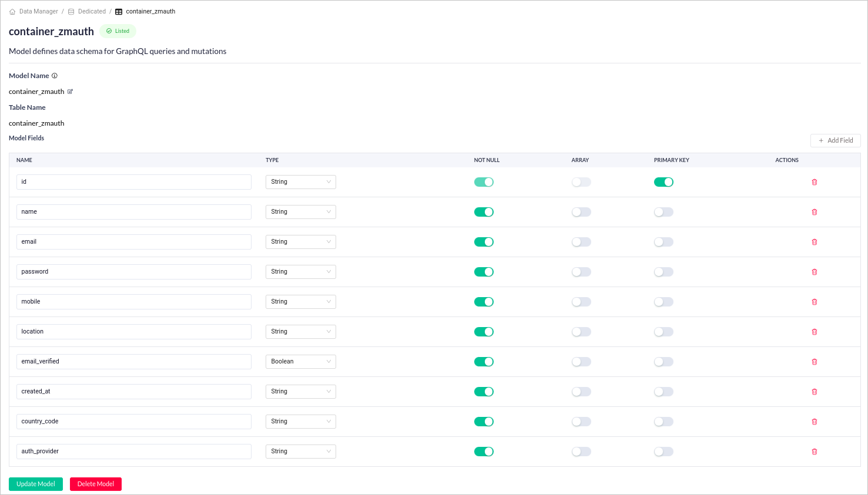This screenshot has width=868, height=495.
Task: Click the home icon in the breadcrumb
Action: pyautogui.click(x=11, y=11)
